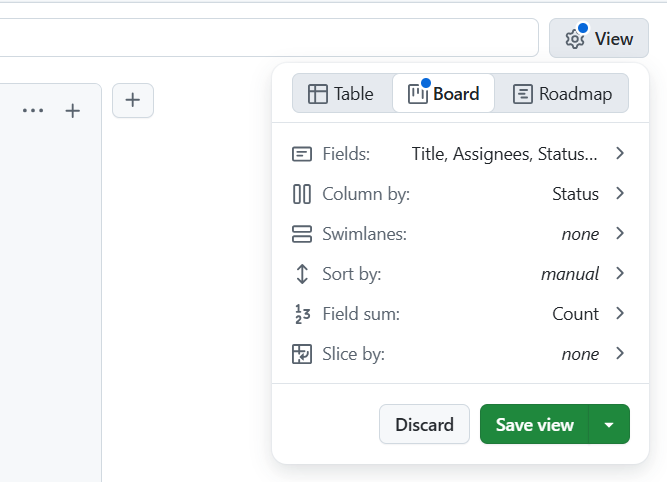Image resolution: width=667 pixels, height=482 pixels.
Task: Click the Slice by icon
Action: point(302,354)
